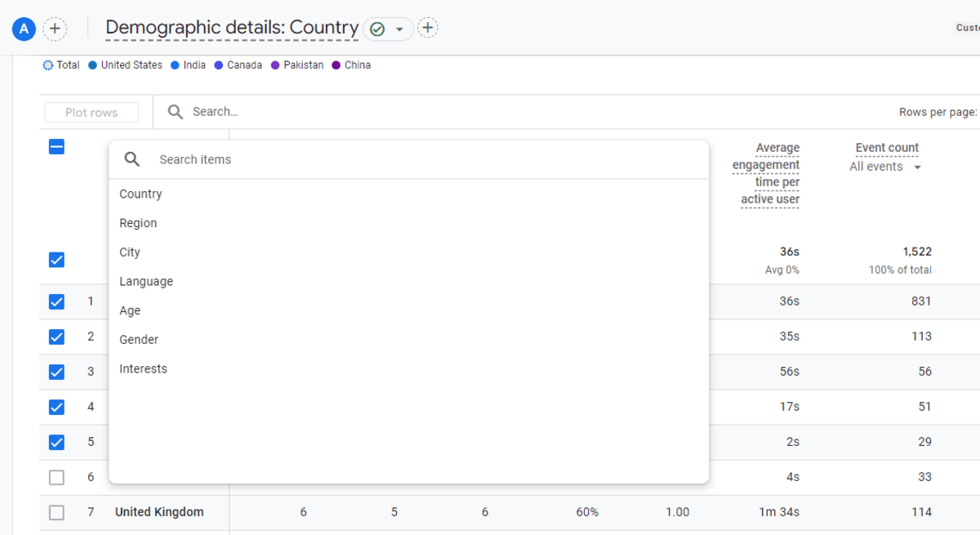Select Region from the dimension list
980x535 pixels.
138,223
